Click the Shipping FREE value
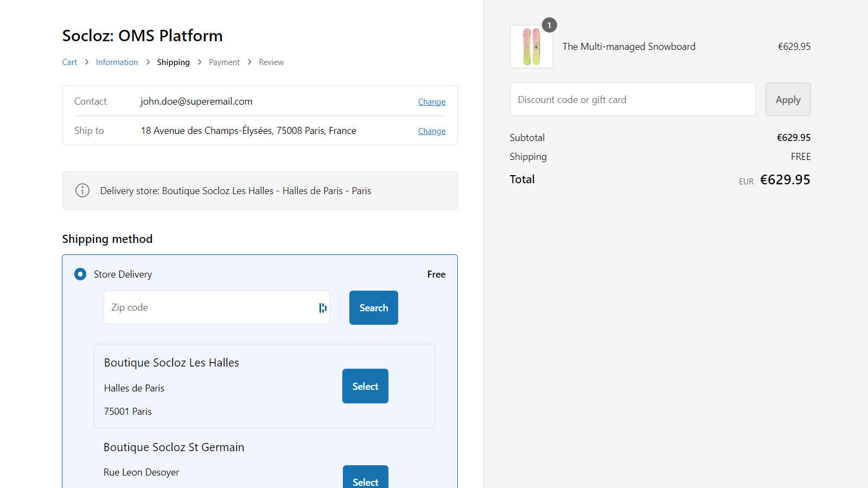 (801, 157)
